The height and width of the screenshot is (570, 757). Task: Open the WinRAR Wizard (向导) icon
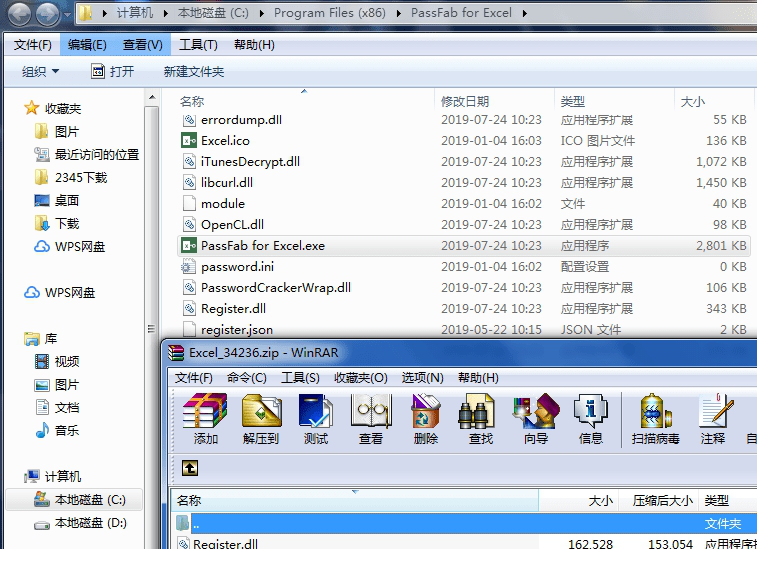[536, 412]
